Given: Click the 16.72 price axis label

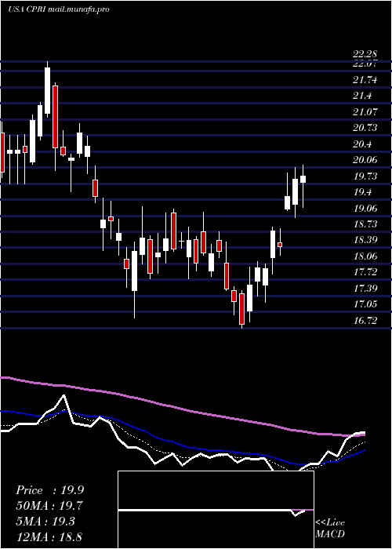Looking at the screenshot, I should (365, 320).
